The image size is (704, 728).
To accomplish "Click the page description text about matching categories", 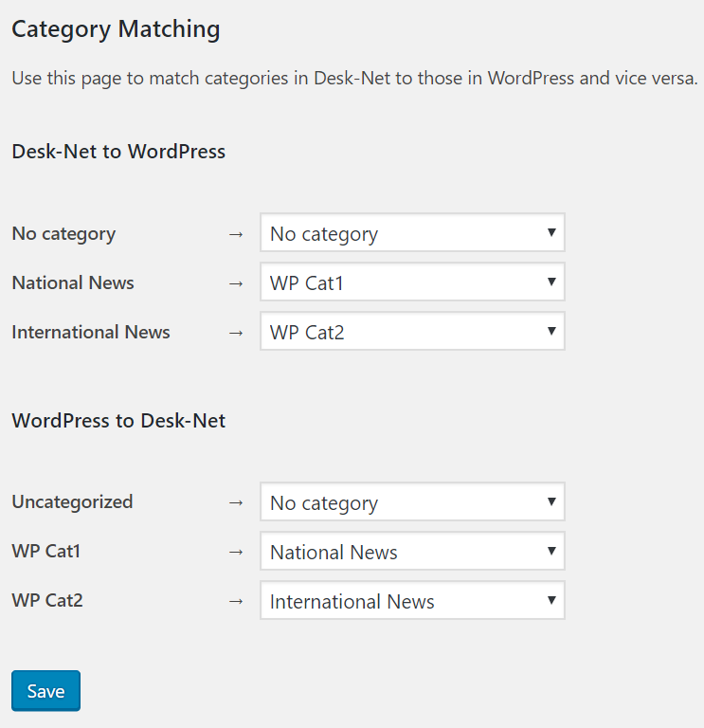I will (354, 79).
